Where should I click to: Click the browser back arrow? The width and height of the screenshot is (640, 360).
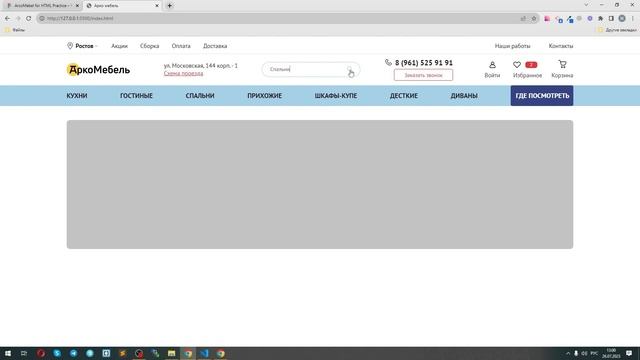[x=7, y=18]
